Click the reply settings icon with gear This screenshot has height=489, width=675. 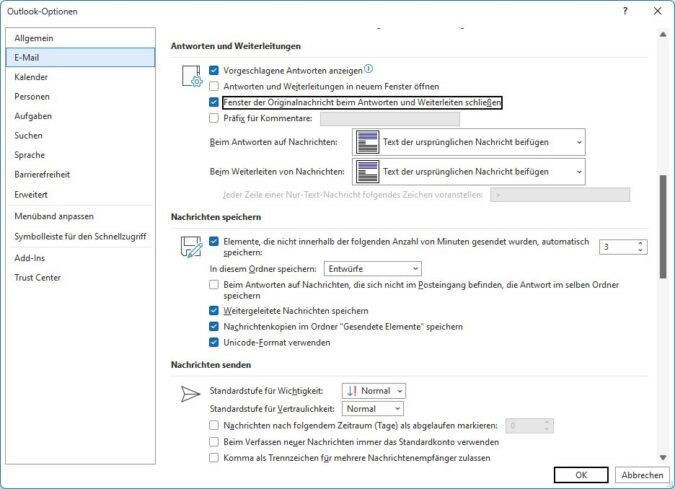coord(192,76)
